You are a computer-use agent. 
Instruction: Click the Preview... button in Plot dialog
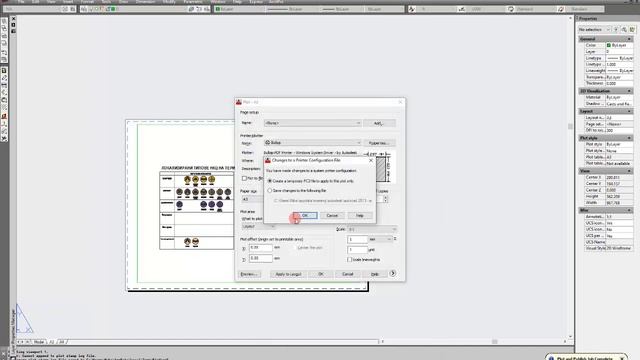tap(250, 274)
